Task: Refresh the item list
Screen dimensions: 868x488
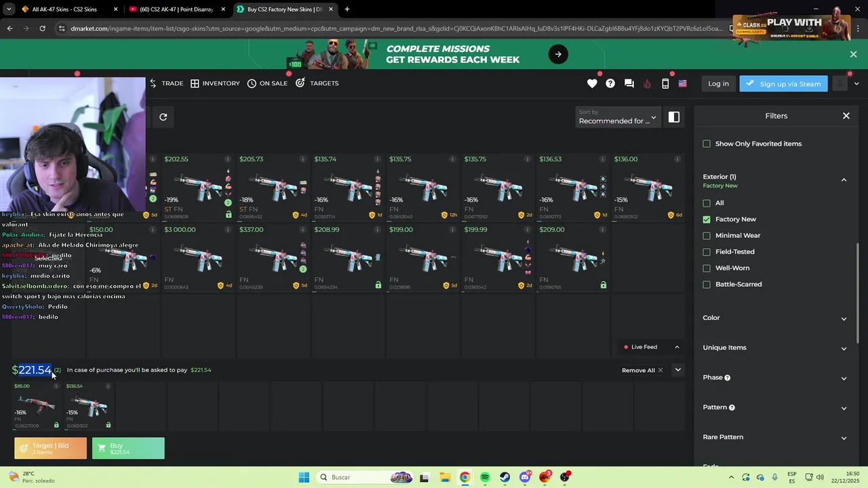Action: point(163,117)
